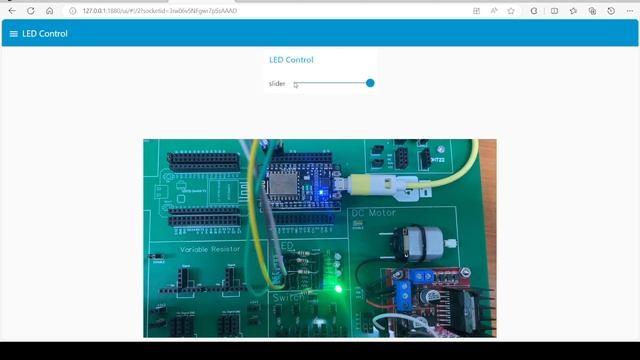Click the address bar URL field

(160, 11)
